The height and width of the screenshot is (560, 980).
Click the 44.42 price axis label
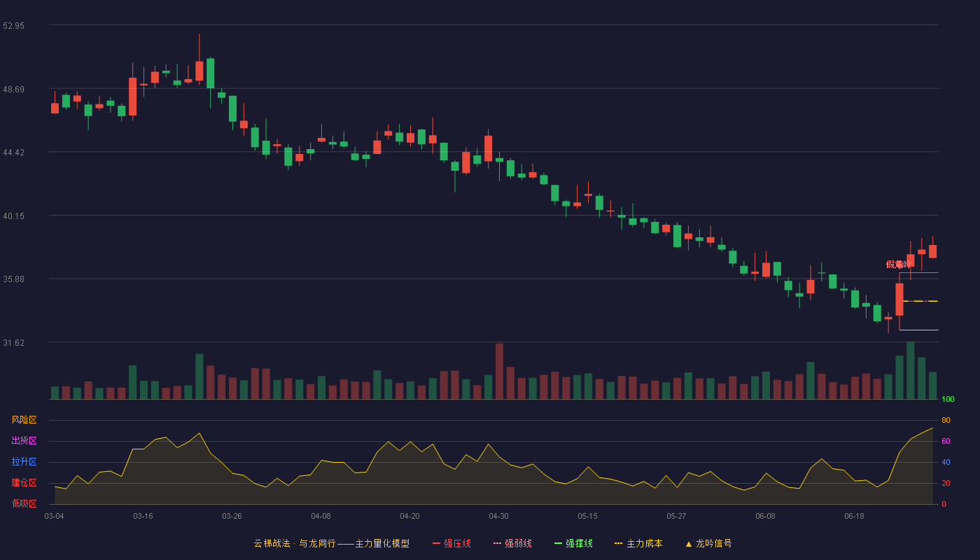[13, 153]
